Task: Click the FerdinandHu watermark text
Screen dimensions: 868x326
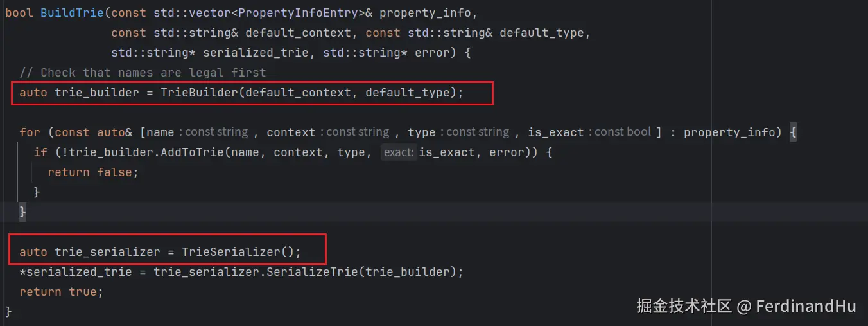Action: point(806,306)
